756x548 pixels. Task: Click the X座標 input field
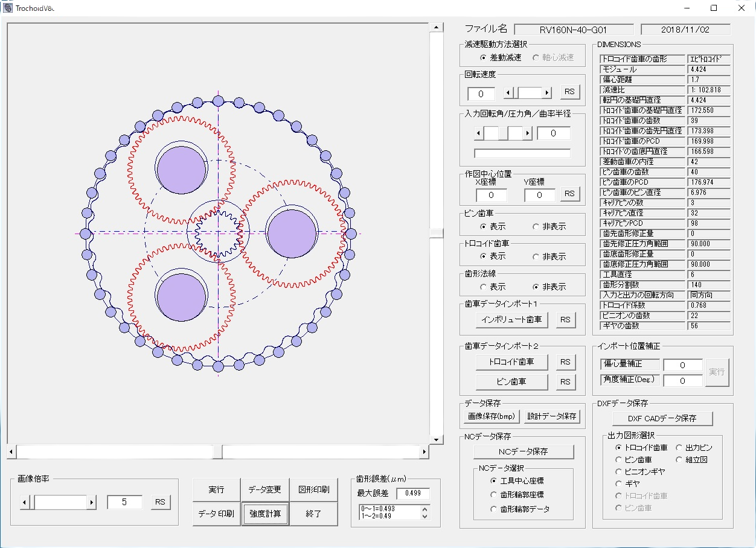coord(491,196)
